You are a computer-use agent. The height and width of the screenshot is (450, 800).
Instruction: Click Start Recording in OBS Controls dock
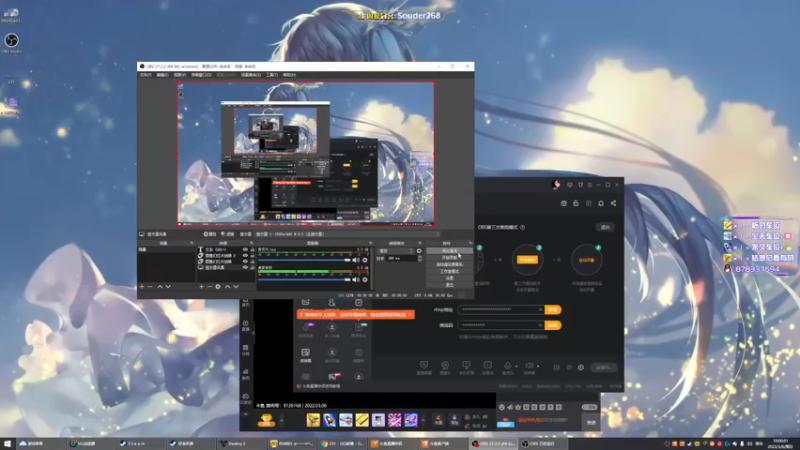[x=449, y=258]
